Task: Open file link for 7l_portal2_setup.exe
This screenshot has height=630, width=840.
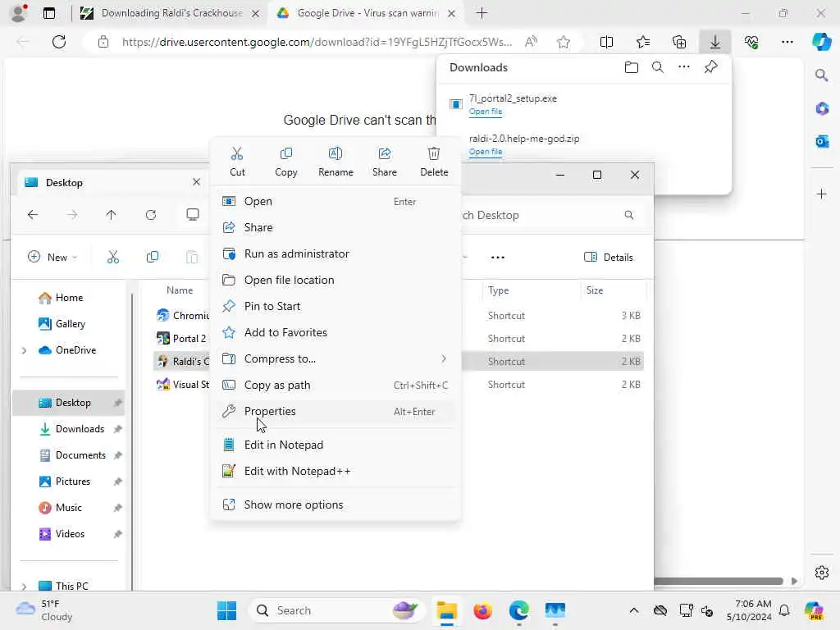Action: click(486, 112)
